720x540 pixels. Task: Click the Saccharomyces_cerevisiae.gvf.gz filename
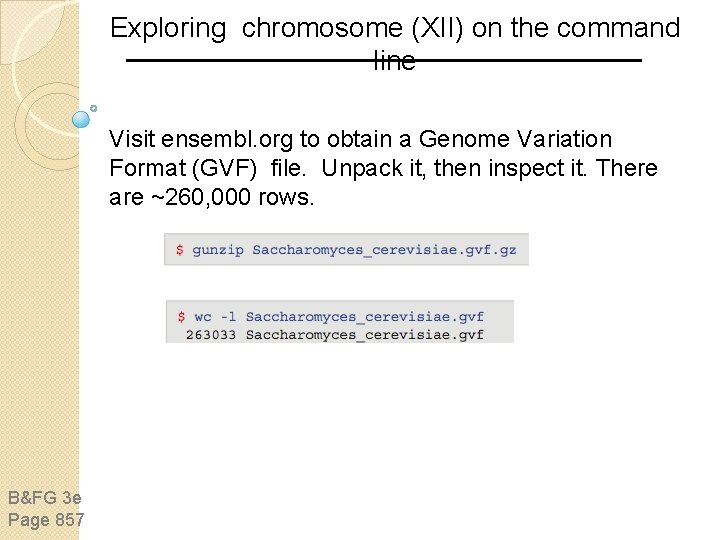384,250
